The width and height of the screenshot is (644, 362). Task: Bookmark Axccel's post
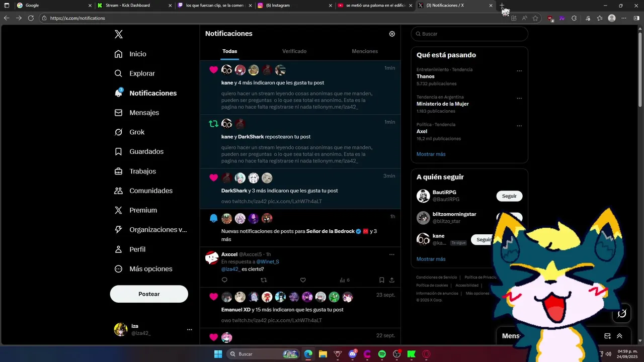[x=382, y=280]
